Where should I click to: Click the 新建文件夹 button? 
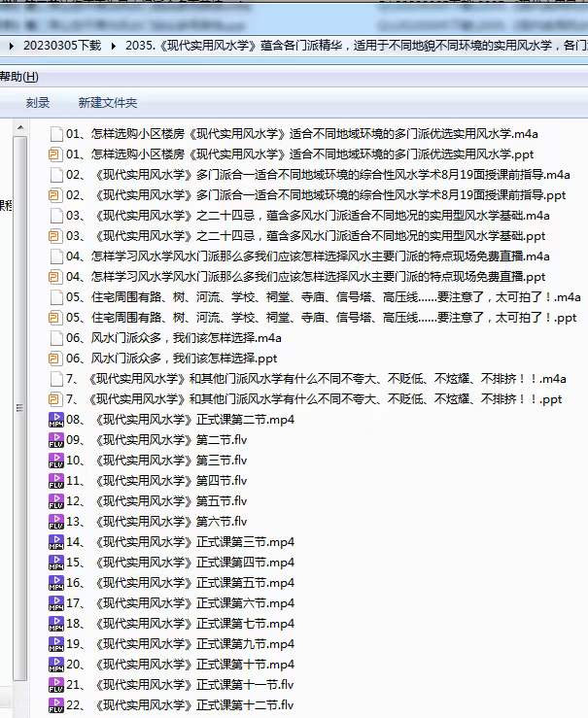click(x=108, y=103)
